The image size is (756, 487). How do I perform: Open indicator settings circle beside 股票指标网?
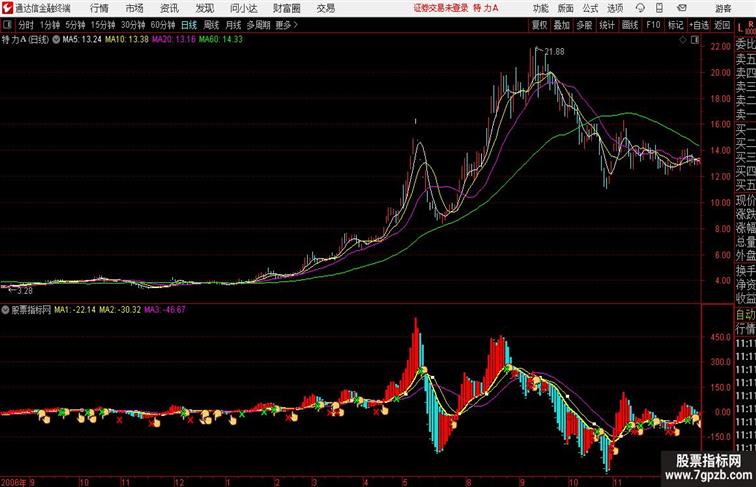[6, 310]
